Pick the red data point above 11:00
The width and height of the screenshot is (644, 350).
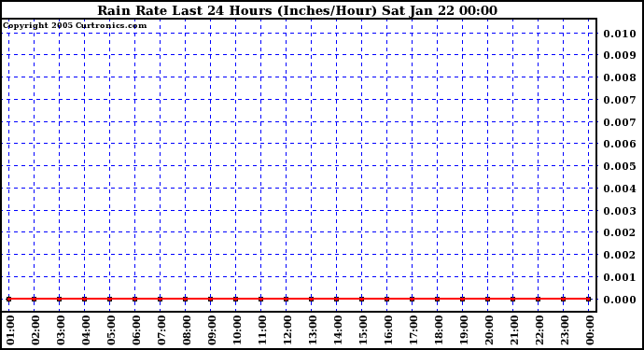coord(260,299)
